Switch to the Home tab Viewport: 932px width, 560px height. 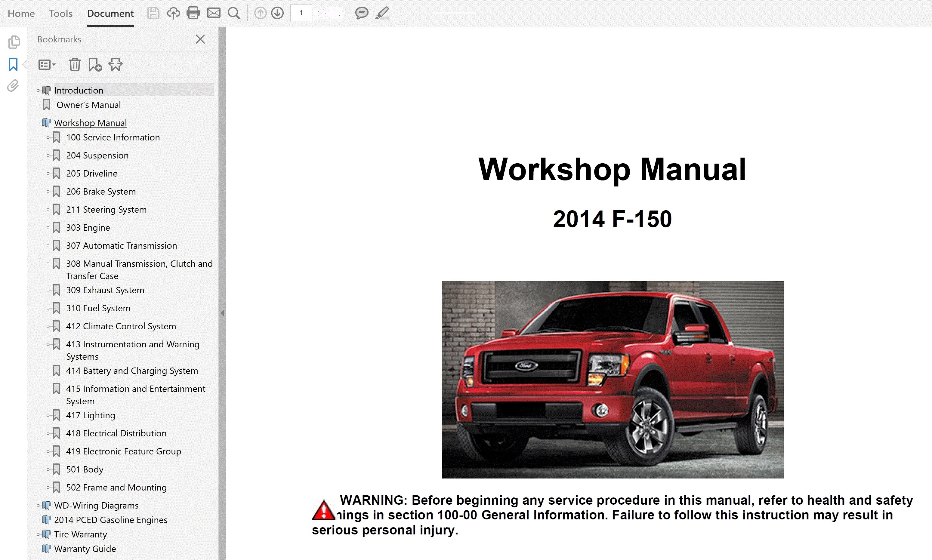(x=21, y=14)
